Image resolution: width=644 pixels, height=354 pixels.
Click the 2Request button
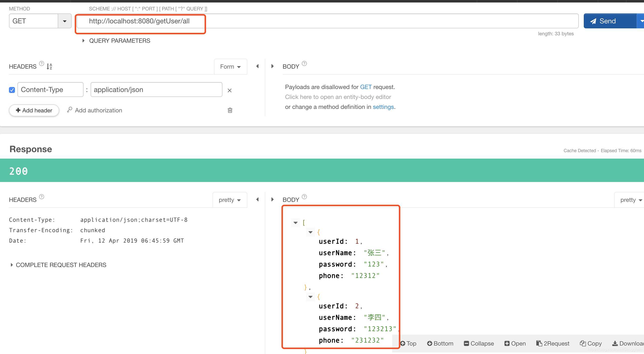553,344
